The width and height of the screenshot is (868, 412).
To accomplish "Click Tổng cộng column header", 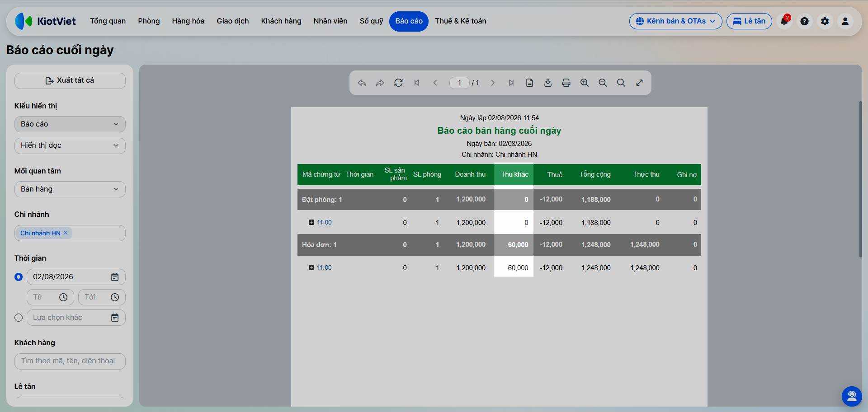I will (x=595, y=174).
